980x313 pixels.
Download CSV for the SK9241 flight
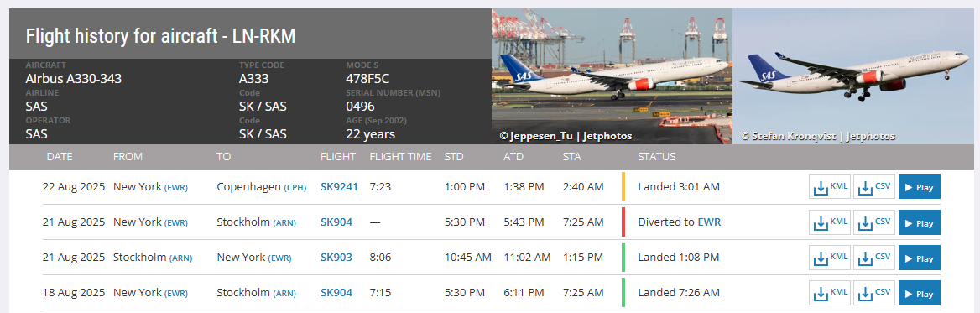coord(874,187)
